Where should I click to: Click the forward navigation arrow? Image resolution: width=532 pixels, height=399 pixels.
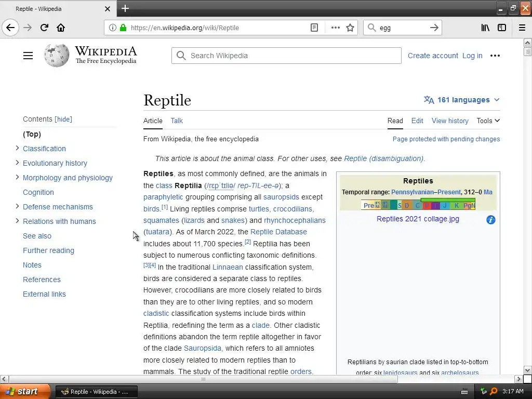pyautogui.click(x=28, y=28)
